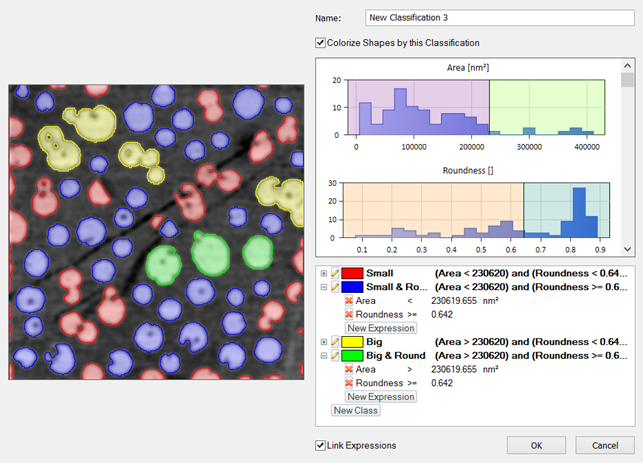
Task: Expand the Big class tree node
Action: tap(324, 342)
